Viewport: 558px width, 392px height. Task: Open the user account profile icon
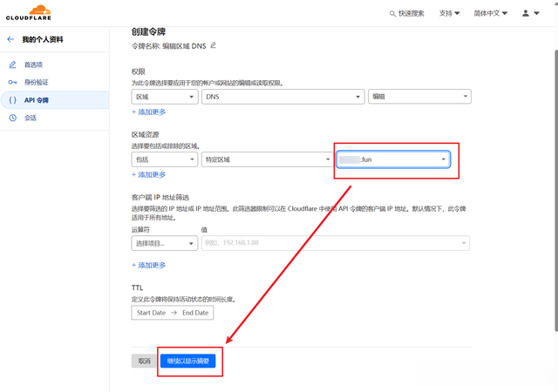coord(526,13)
